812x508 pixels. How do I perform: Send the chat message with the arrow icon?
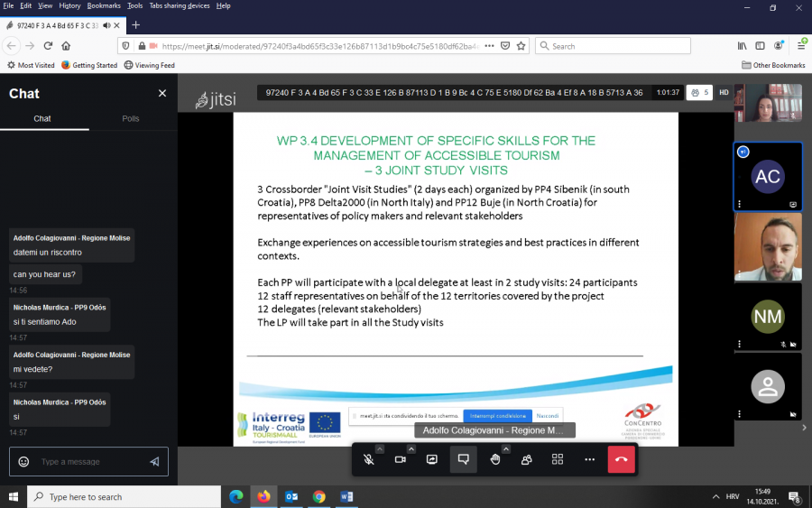[x=154, y=462]
